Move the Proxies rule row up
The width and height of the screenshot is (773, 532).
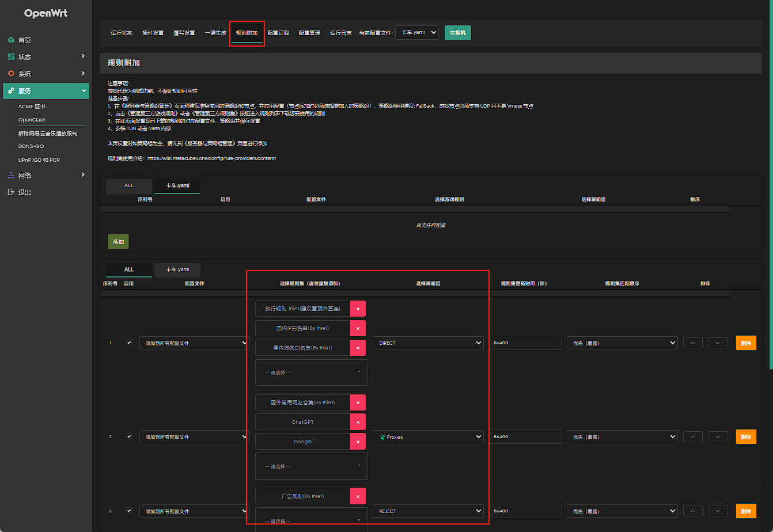click(692, 437)
